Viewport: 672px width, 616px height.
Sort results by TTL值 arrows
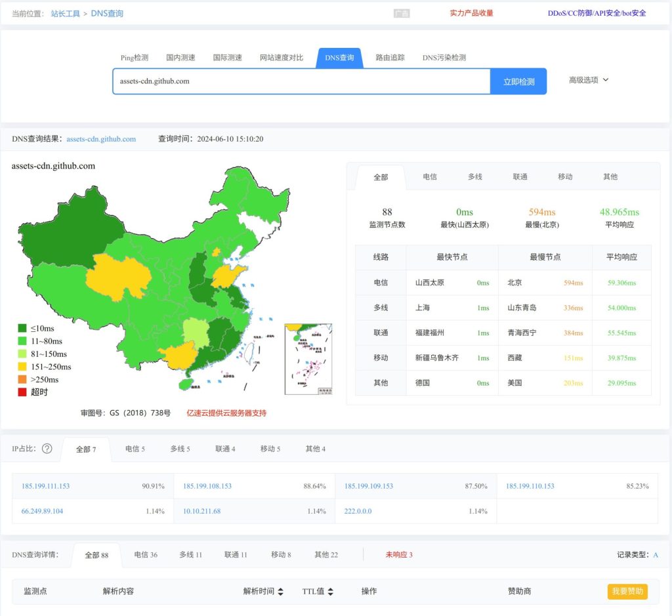coord(331,592)
